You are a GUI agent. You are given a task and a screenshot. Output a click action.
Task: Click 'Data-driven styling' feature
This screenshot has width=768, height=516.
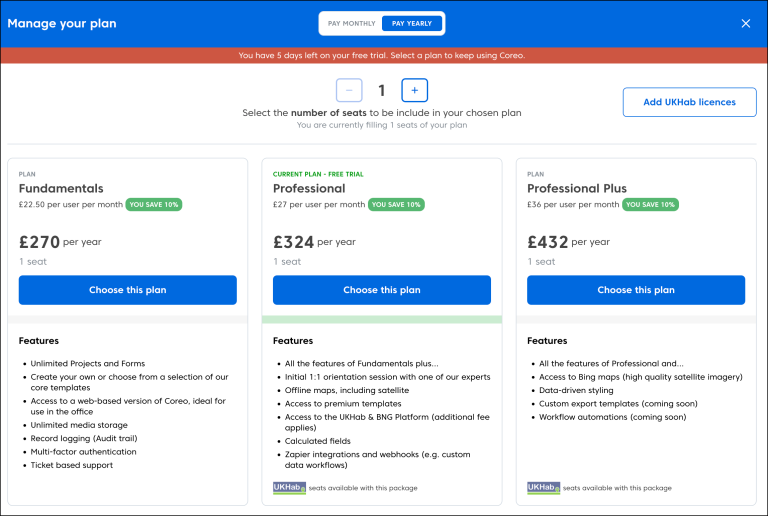(576, 390)
